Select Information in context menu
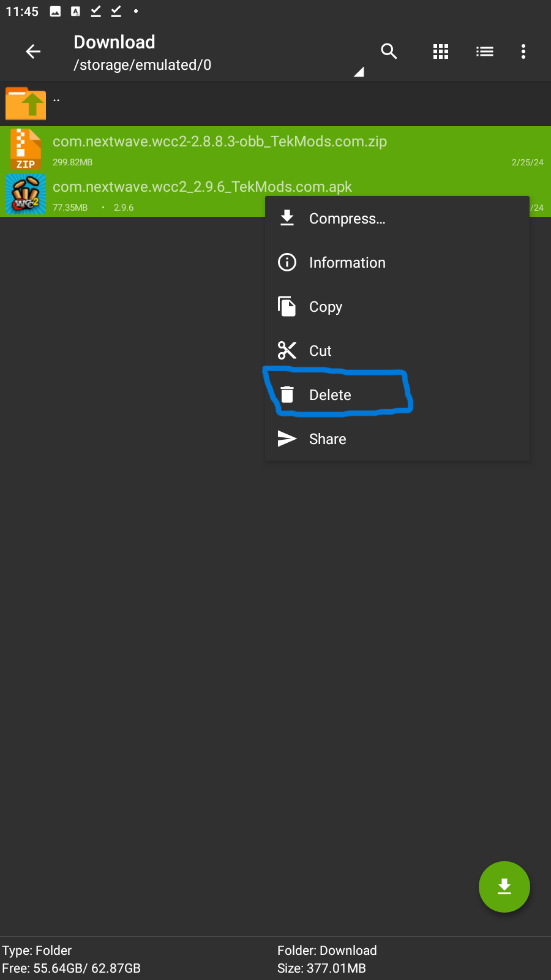This screenshot has width=551, height=980. coord(347,263)
